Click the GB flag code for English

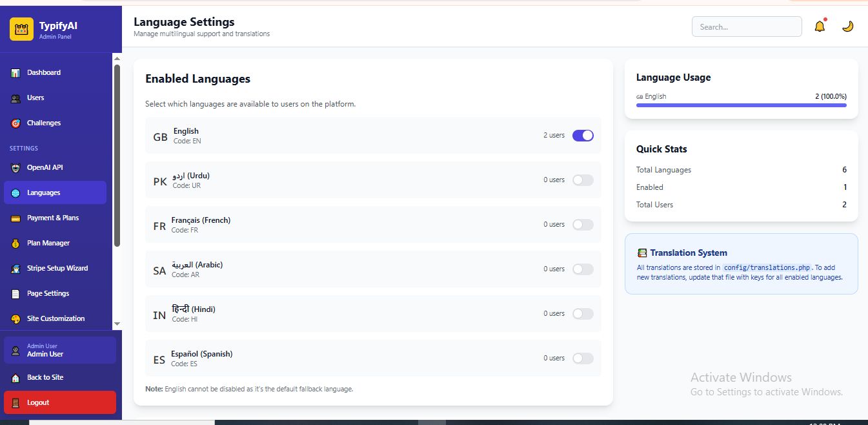pyautogui.click(x=160, y=137)
